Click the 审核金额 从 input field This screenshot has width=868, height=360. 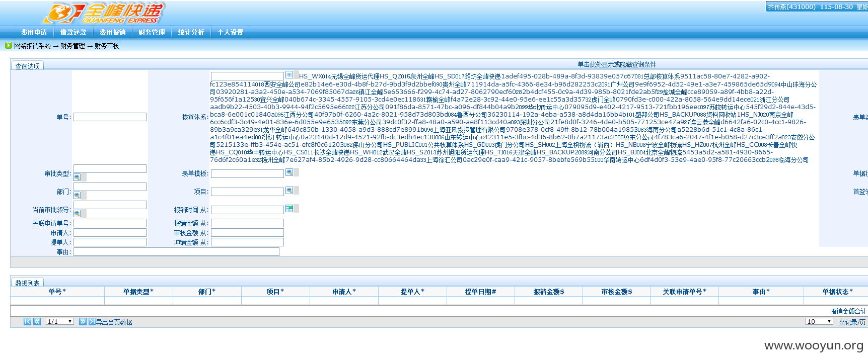click(247, 232)
